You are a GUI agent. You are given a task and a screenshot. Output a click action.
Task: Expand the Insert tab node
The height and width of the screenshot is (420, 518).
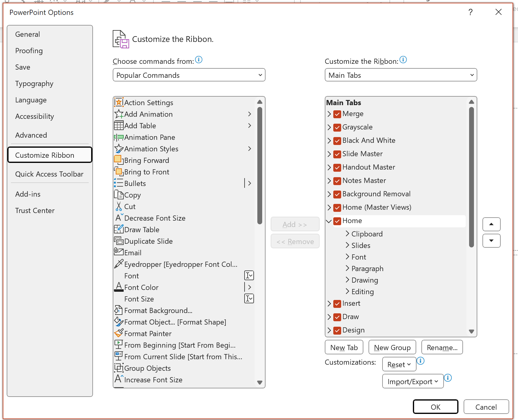point(329,304)
